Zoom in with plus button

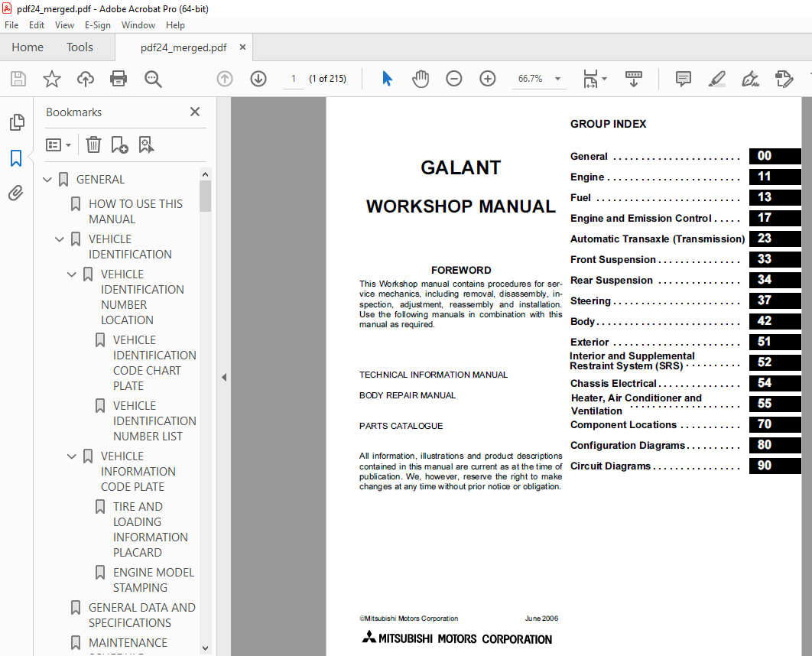[x=487, y=79]
